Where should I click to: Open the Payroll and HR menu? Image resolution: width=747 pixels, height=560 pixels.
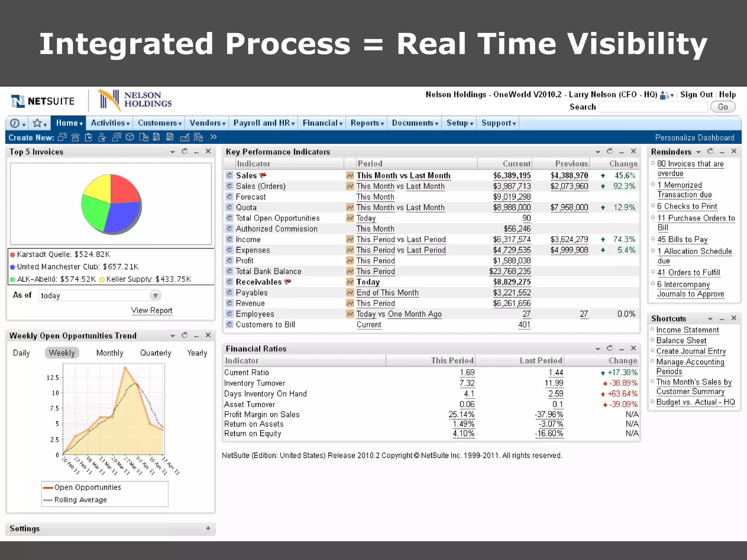264,123
